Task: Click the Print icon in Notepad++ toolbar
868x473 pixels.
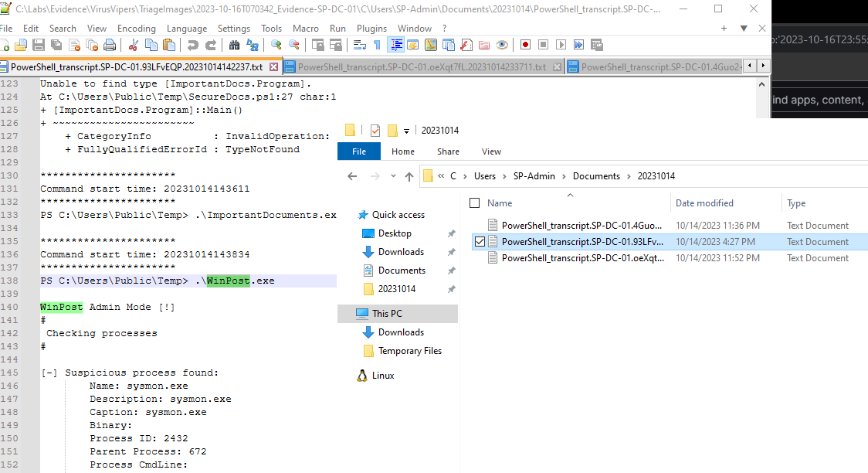Action: point(110,45)
